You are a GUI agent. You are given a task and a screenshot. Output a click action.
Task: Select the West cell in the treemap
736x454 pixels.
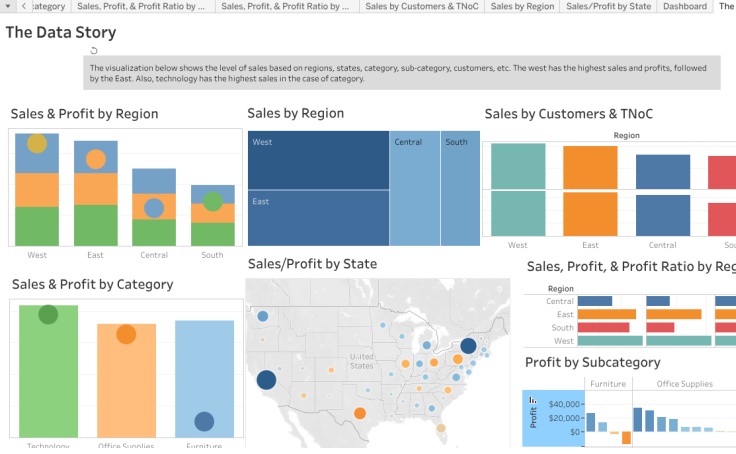tap(318, 160)
